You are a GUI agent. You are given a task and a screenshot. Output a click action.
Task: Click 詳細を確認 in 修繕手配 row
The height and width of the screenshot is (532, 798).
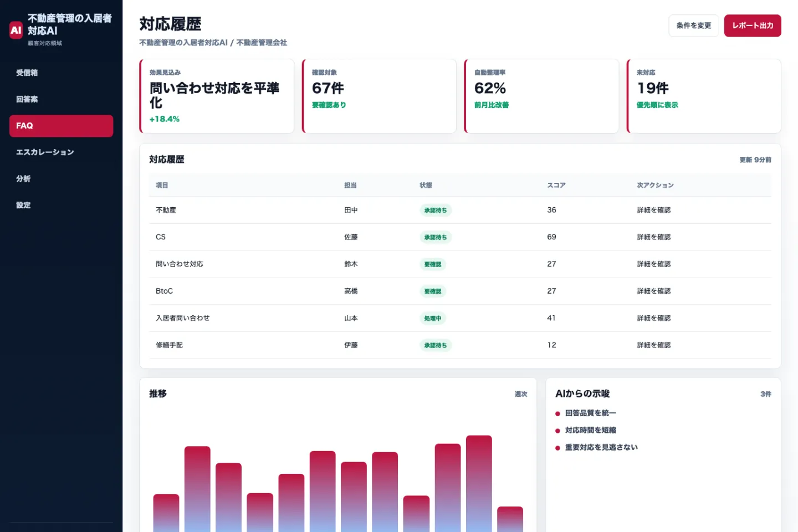tap(654, 345)
